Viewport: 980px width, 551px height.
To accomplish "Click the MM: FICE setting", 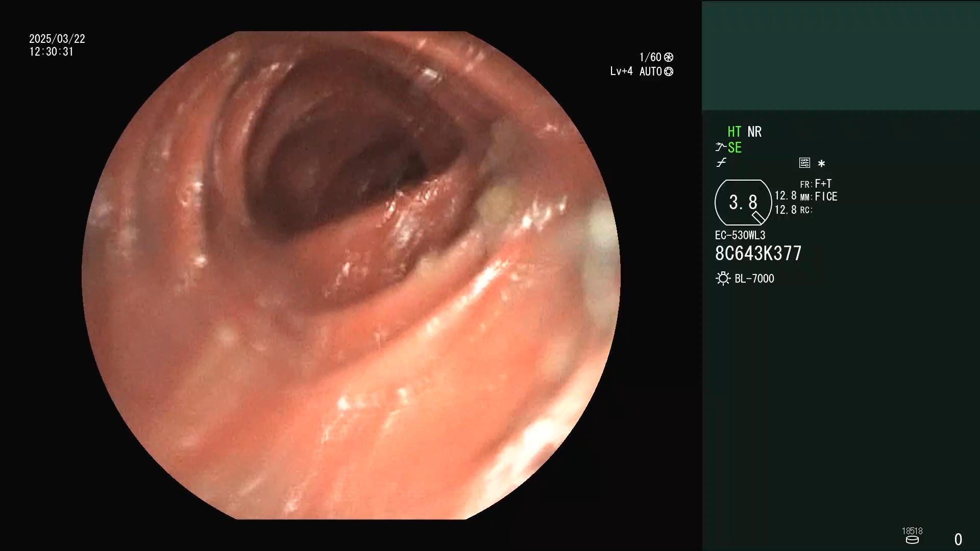I will [819, 196].
